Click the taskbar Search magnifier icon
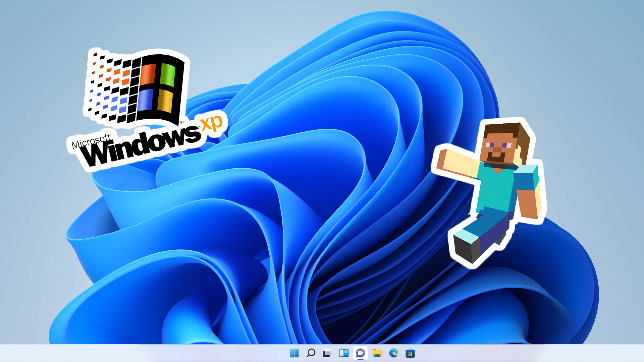Image resolution: width=644 pixels, height=362 pixels. click(311, 353)
